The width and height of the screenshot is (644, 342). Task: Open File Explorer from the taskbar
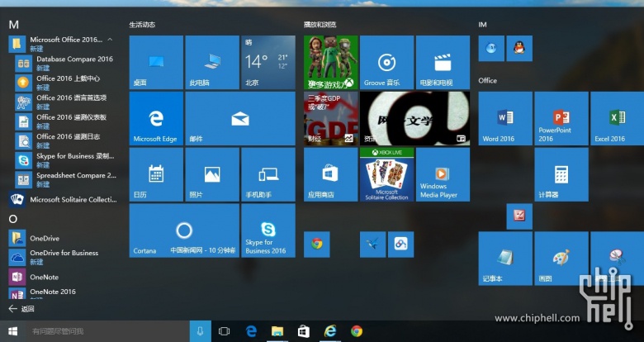pyautogui.click(x=277, y=331)
